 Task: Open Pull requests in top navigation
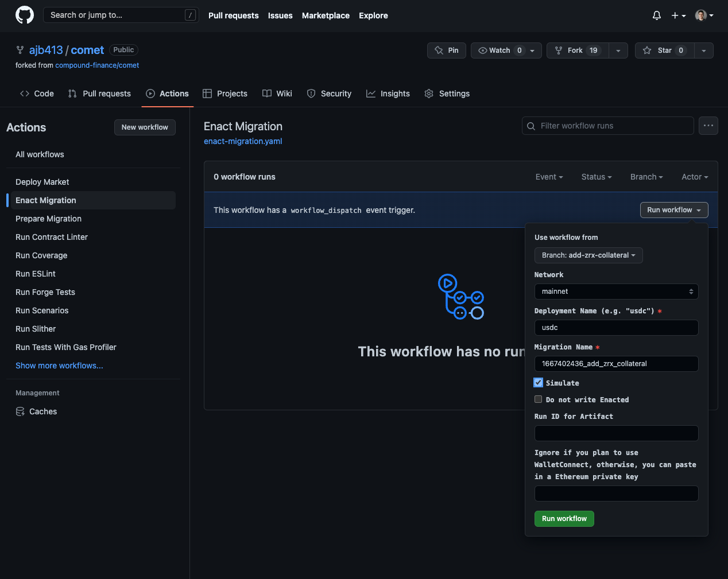pyautogui.click(x=234, y=15)
